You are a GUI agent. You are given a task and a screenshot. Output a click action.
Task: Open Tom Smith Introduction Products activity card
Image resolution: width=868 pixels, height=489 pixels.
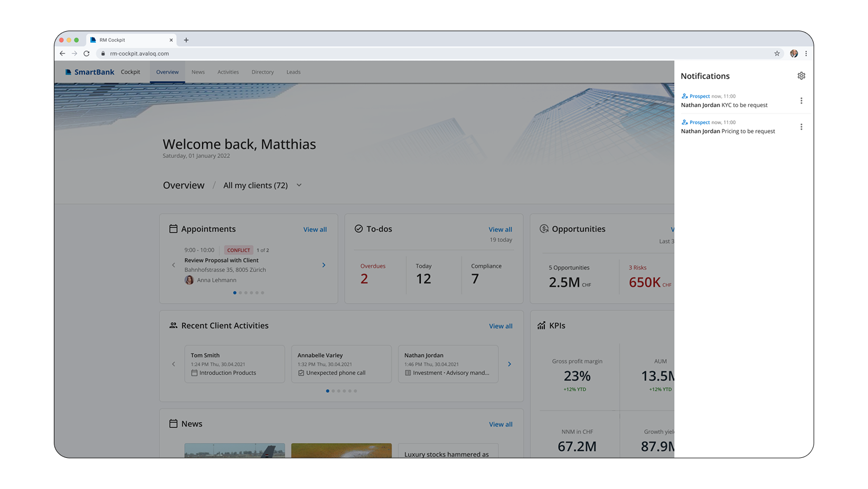(x=234, y=364)
